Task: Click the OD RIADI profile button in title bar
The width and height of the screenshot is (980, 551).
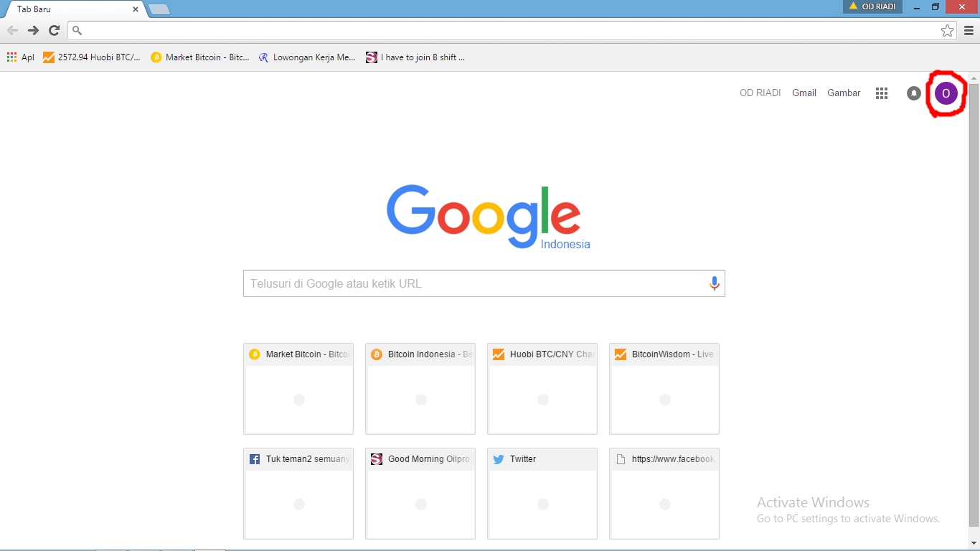Action: coord(872,6)
